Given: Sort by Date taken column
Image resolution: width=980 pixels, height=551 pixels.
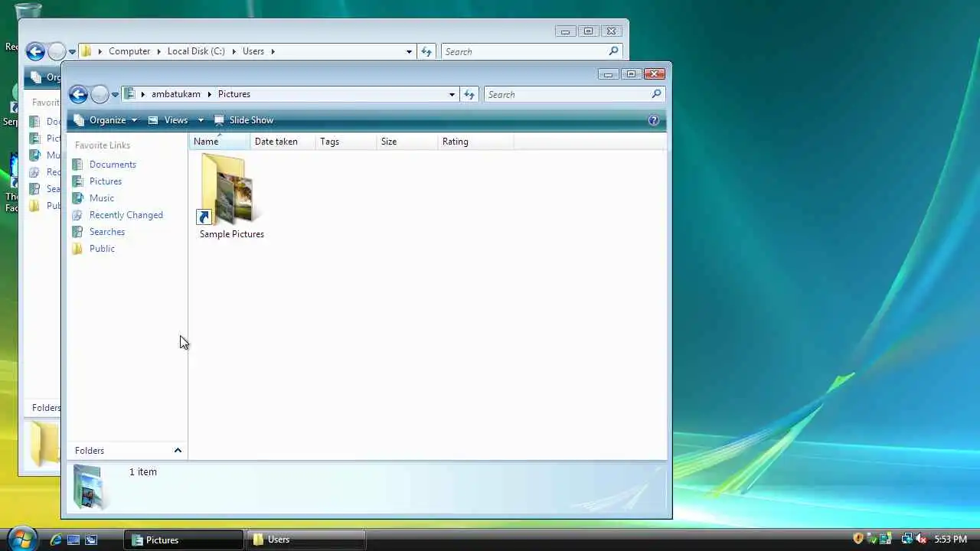Looking at the screenshot, I should coord(283,142).
